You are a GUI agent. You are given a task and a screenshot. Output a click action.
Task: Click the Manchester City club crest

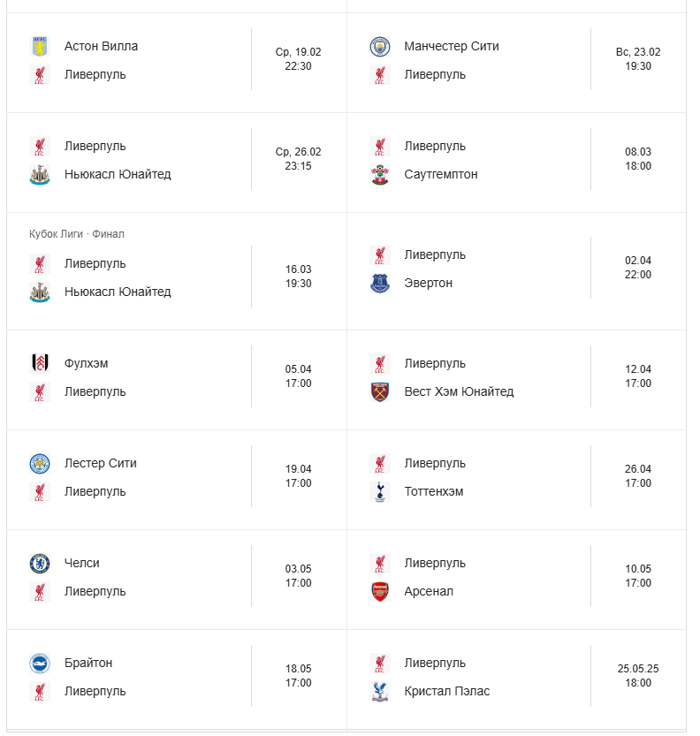point(380,46)
